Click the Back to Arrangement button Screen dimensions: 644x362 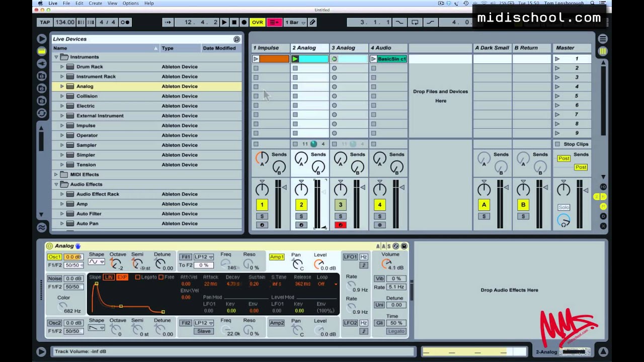tap(274, 22)
